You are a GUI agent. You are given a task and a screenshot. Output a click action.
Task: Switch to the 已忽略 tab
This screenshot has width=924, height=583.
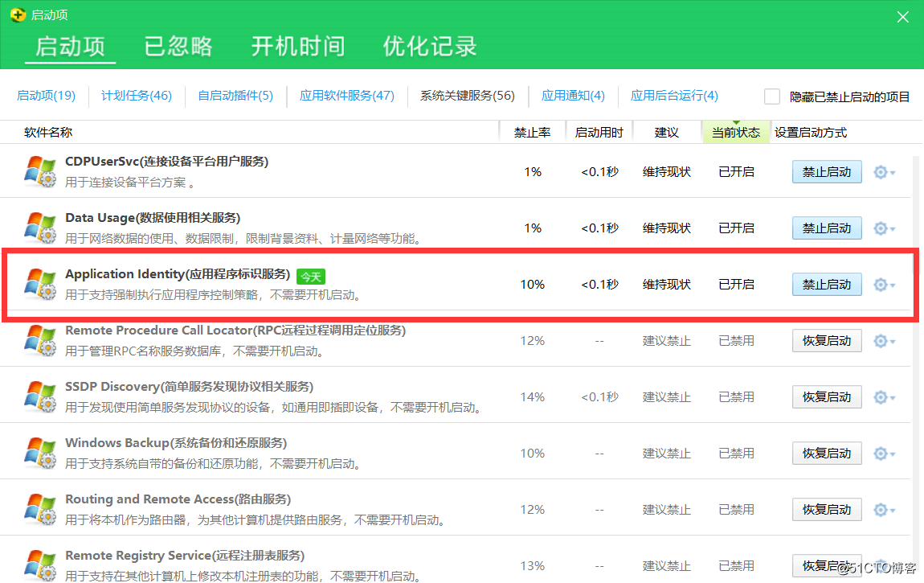178,46
